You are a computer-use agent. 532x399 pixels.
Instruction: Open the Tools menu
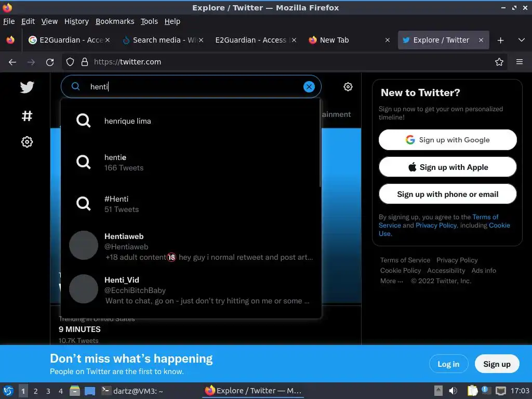(x=149, y=21)
